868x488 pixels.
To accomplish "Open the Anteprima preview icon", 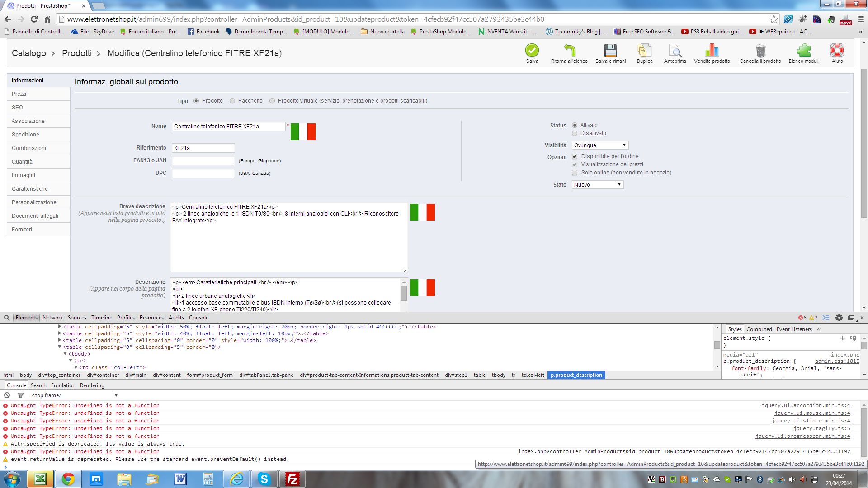I will coord(675,50).
